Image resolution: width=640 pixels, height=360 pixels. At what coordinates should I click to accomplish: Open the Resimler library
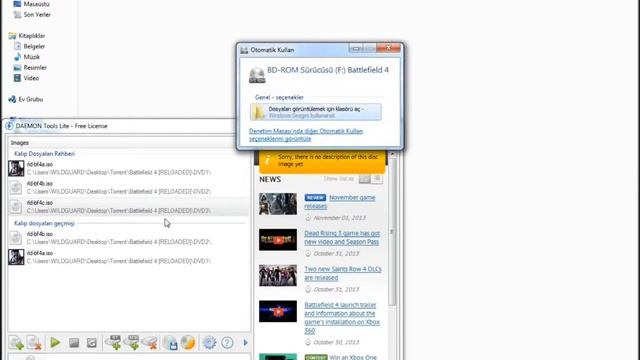coord(30,67)
